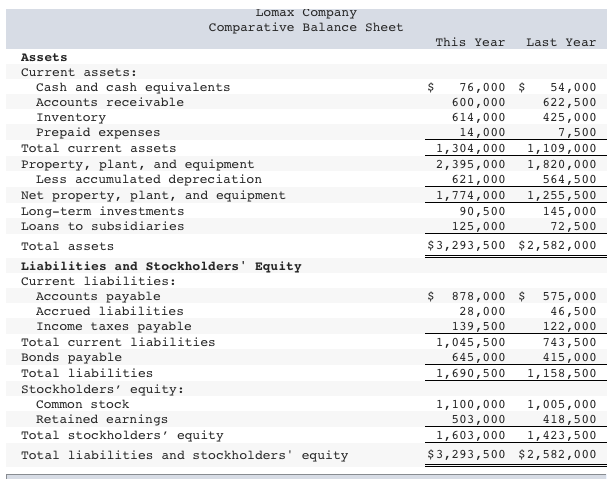Click the 1,603,000 stockholders' equity value
The image size is (616, 480).
pyautogui.click(x=471, y=435)
